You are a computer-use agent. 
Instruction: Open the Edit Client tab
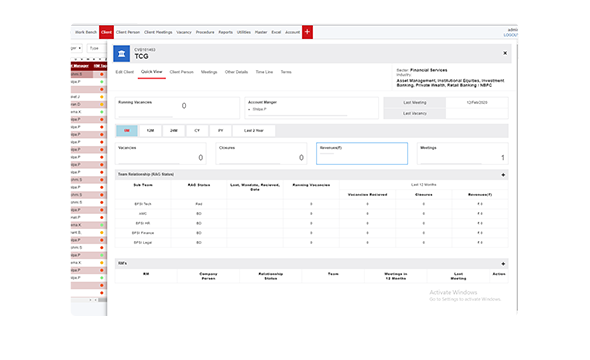point(125,72)
